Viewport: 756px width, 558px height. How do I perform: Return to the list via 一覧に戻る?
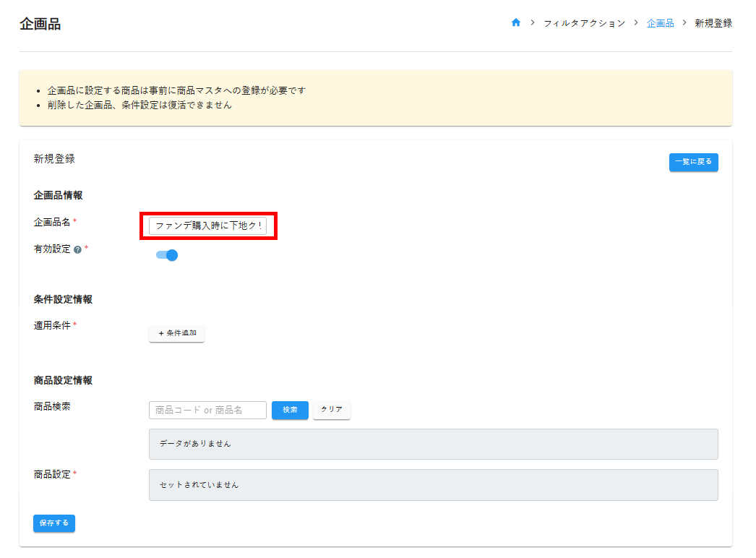tap(693, 163)
